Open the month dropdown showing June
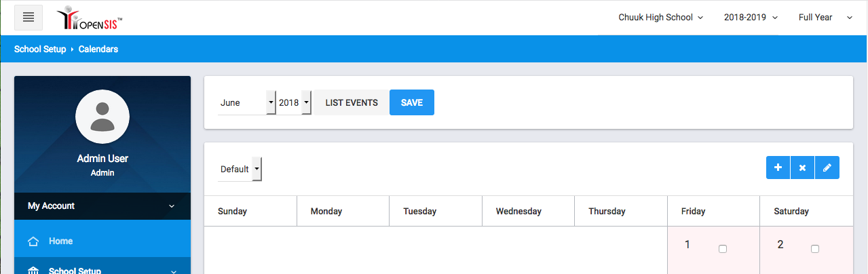The height and width of the screenshot is (274, 868). [246, 103]
